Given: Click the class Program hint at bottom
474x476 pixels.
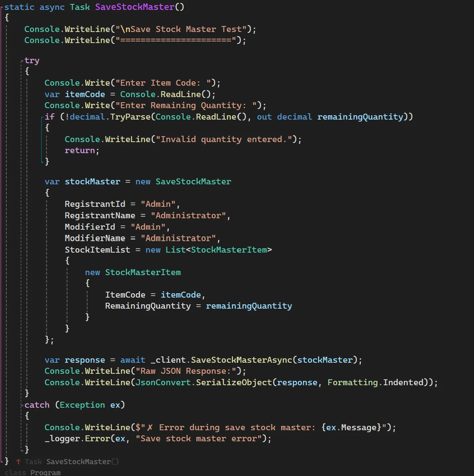Looking at the screenshot, I should [x=33, y=472].
